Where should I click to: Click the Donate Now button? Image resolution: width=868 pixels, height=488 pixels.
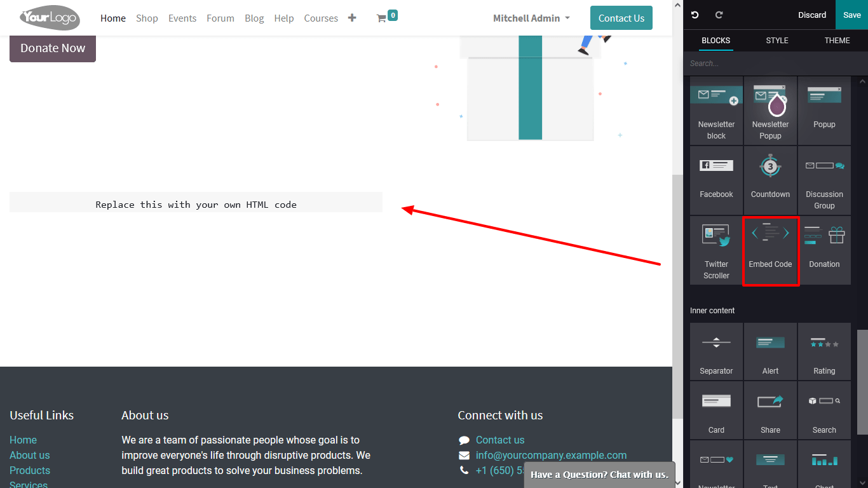[53, 48]
